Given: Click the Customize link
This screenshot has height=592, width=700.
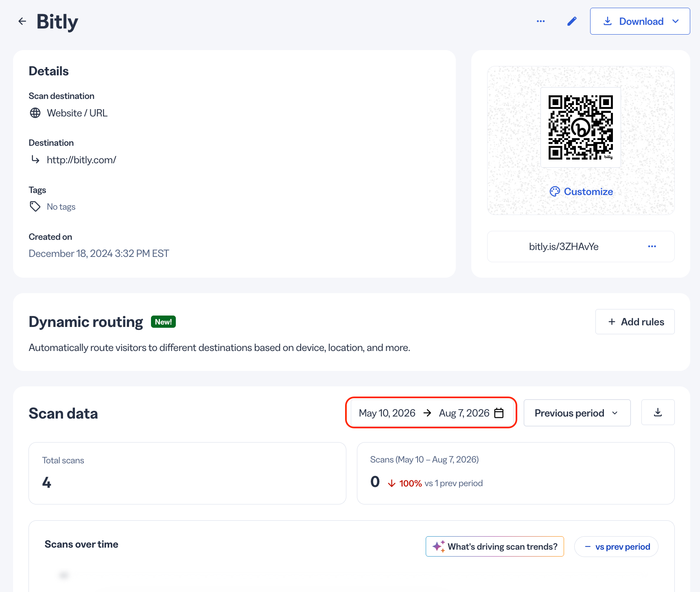Looking at the screenshot, I should coord(588,191).
